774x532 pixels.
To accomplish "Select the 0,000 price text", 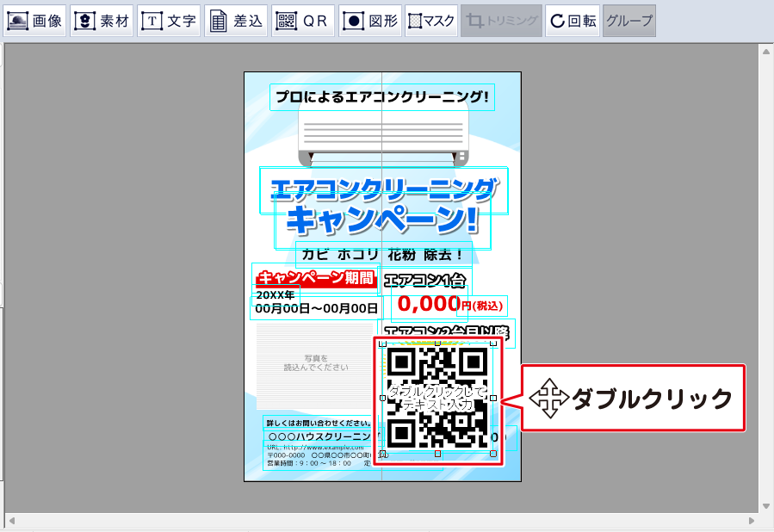I will point(429,304).
